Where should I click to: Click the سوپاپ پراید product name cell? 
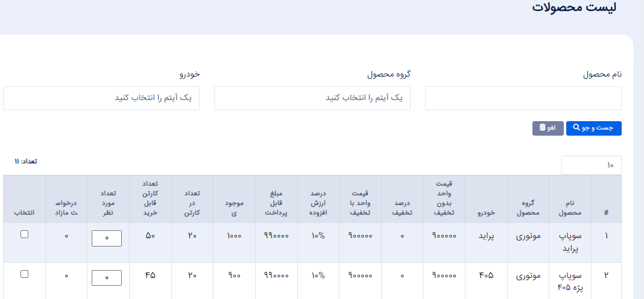[x=570, y=243]
